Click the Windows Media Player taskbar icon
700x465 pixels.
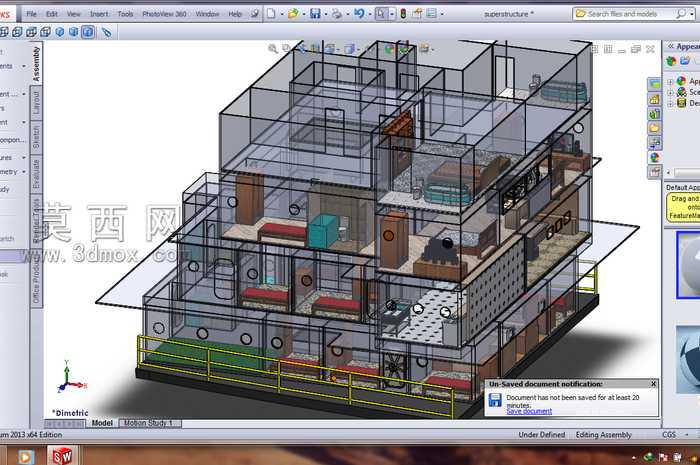[x=25, y=457]
